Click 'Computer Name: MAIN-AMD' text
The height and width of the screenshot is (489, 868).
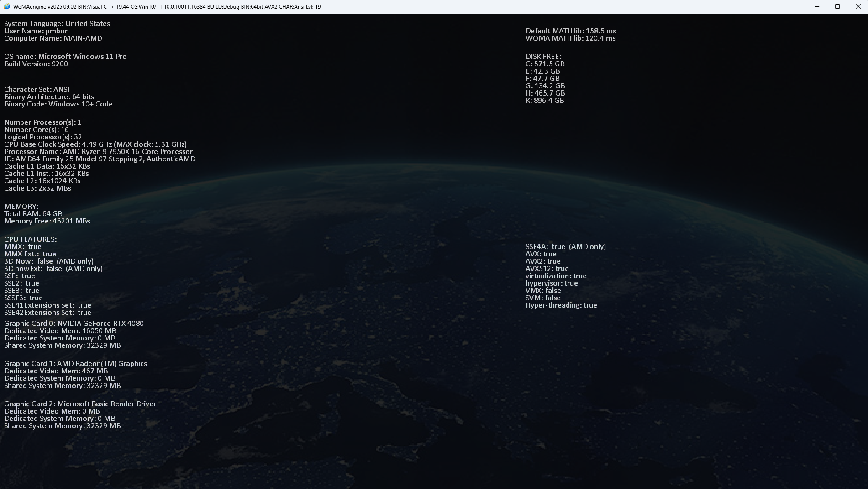[53, 38]
